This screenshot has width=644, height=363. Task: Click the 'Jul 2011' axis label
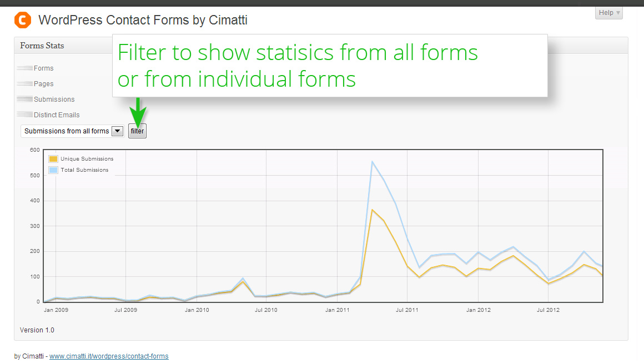click(407, 310)
